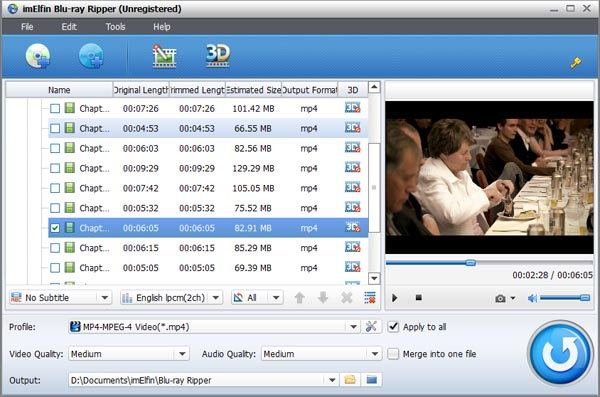The width and height of the screenshot is (600, 397).
Task: Click the yellow key register icon
Action: [575, 63]
